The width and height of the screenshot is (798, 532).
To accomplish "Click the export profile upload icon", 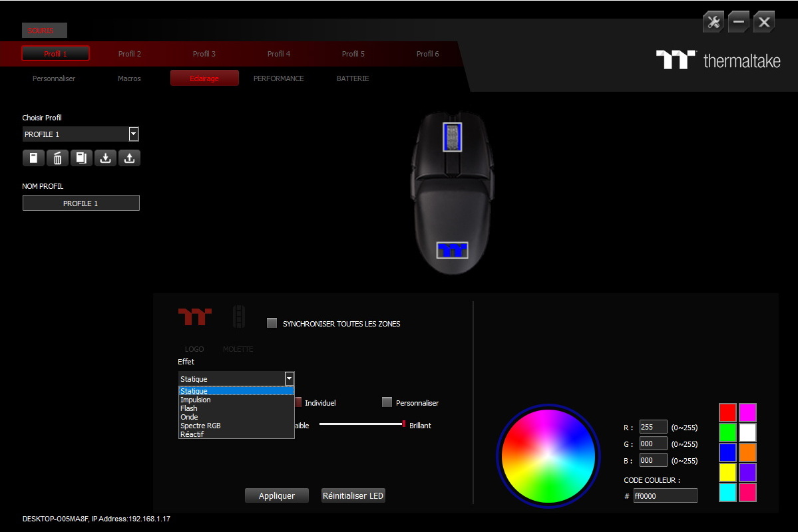I will (129, 158).
